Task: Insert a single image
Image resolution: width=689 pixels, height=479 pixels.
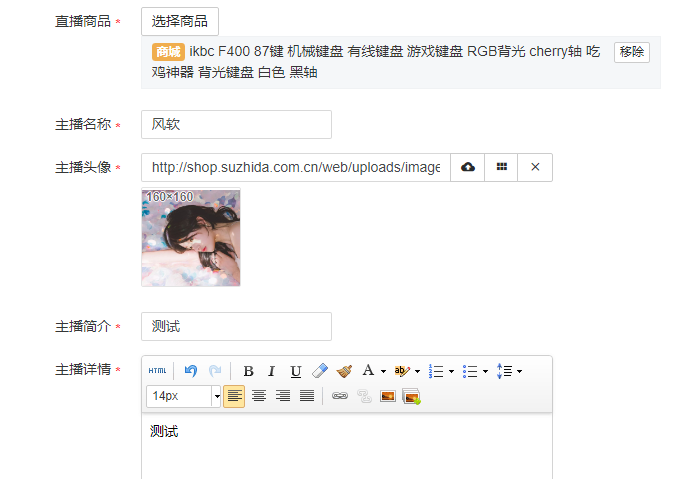Action: [x=388, y=396]
